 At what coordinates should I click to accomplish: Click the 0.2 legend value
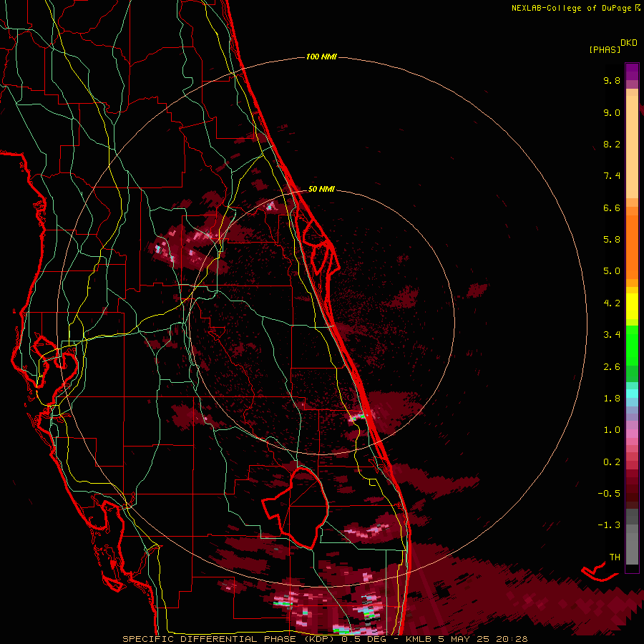[x=612, y=462]
